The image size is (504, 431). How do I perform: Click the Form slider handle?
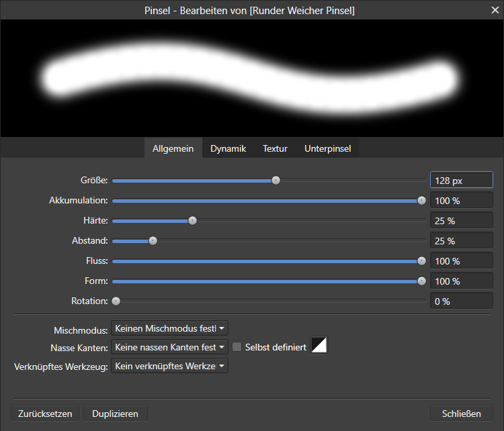click(x=421, y=281)
